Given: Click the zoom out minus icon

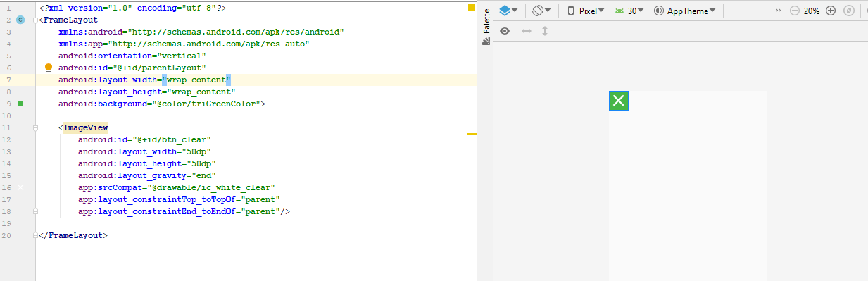Looking at the screenshot, I should tap(795, 11).
